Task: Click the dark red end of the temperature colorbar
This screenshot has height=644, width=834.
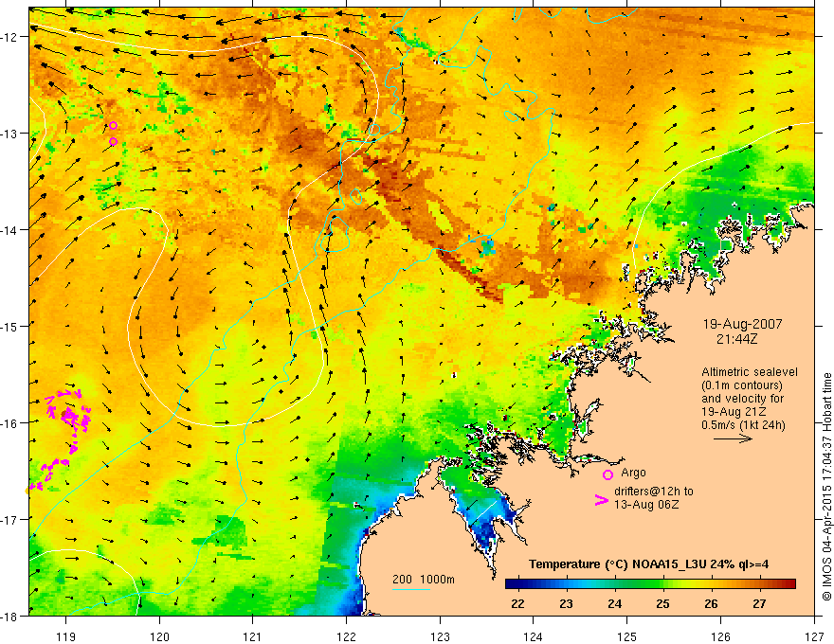Action: tap(789, 584)
